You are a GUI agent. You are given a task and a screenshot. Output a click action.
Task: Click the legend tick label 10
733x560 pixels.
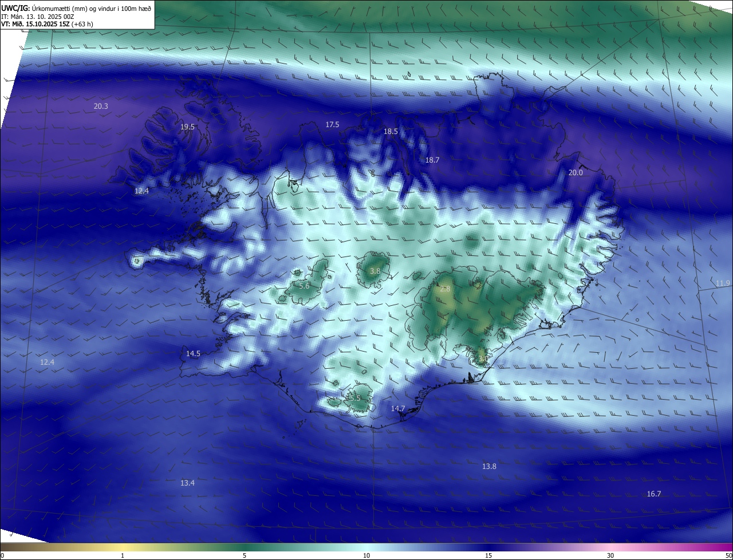click(x=366, y=555)
